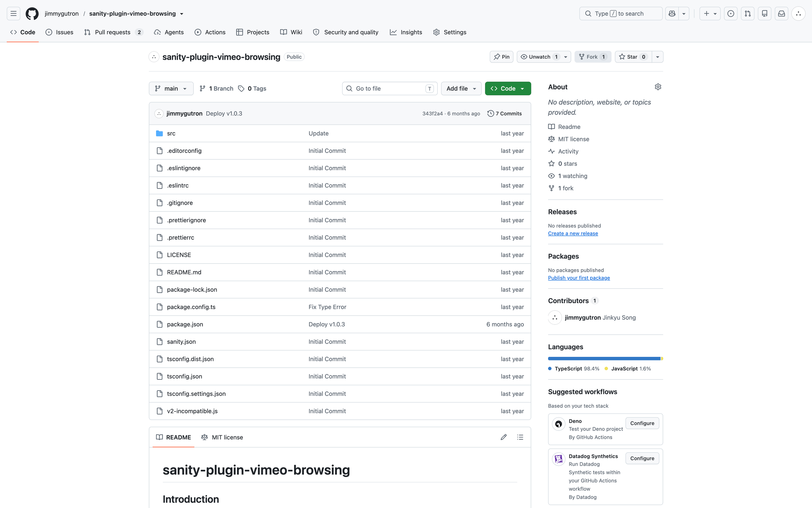The image size is (812, 508).
Task: Open the About section settings gear
Action: (x=658, y=87)
